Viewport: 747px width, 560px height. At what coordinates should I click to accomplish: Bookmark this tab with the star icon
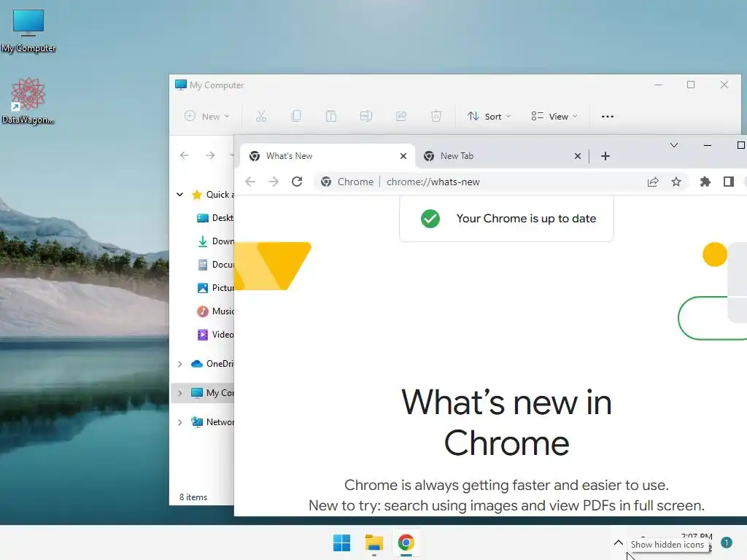coord(676,182)
